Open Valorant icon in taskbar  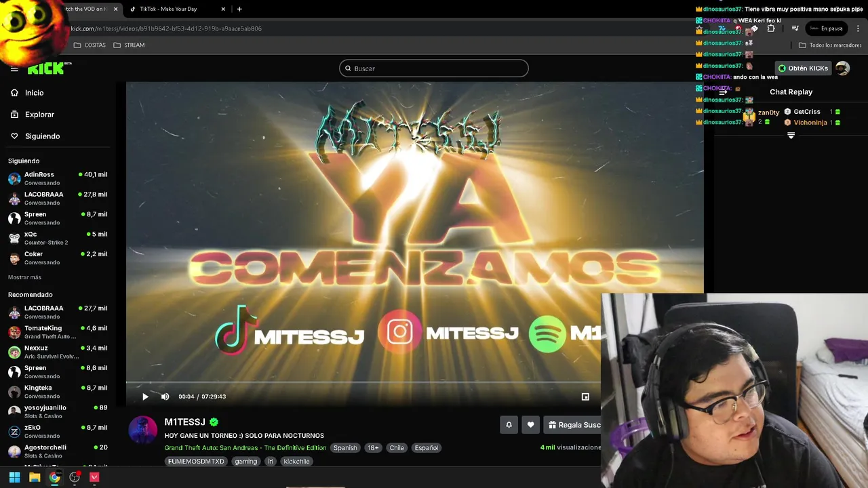click(x=94, y=477)
